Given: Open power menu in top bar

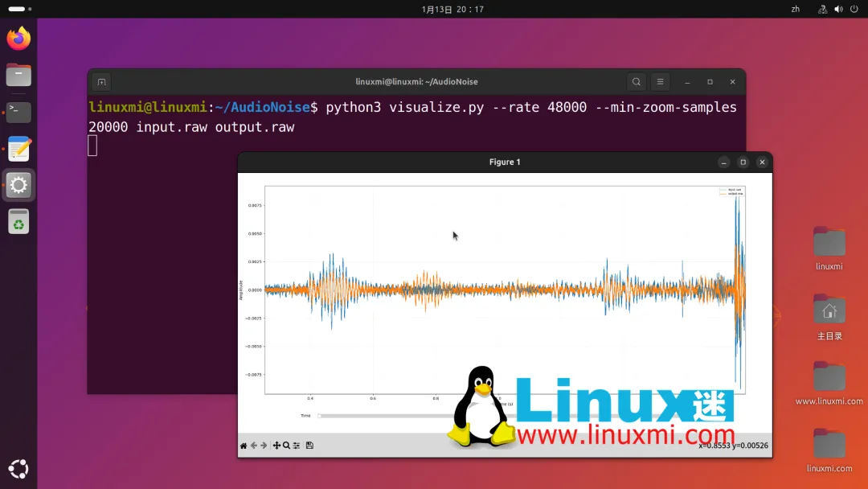Looking at the screenshot, I should click(854, 10).
